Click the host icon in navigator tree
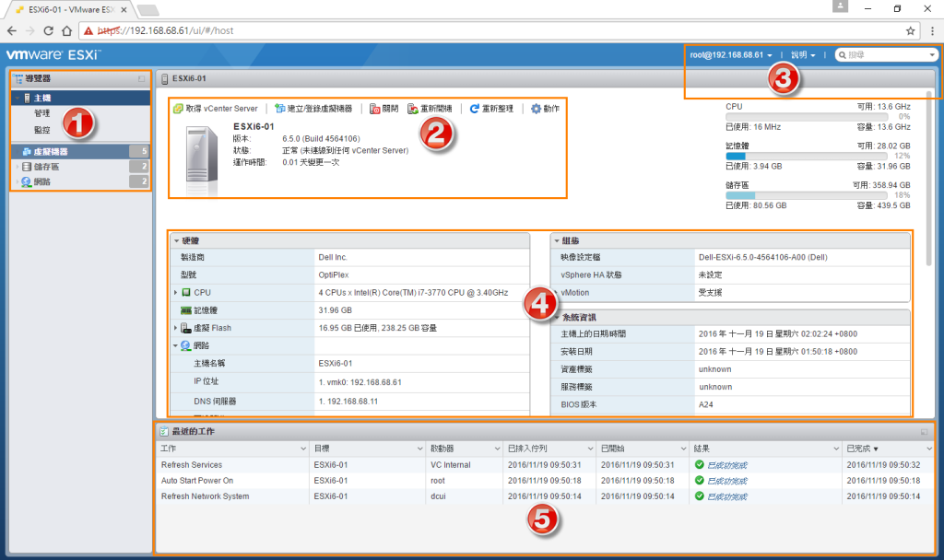The image size is (944, 560). click(27, 98)
